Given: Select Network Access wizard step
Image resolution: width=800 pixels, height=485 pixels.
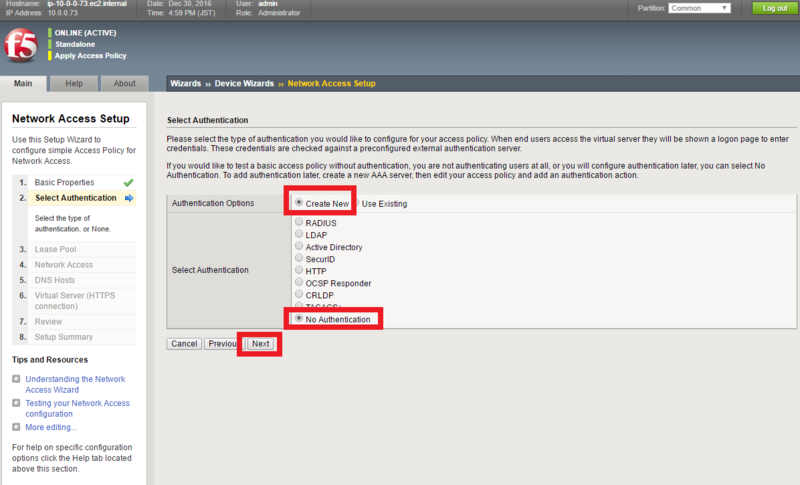Looking at the screenshot, I should point(64,265).
